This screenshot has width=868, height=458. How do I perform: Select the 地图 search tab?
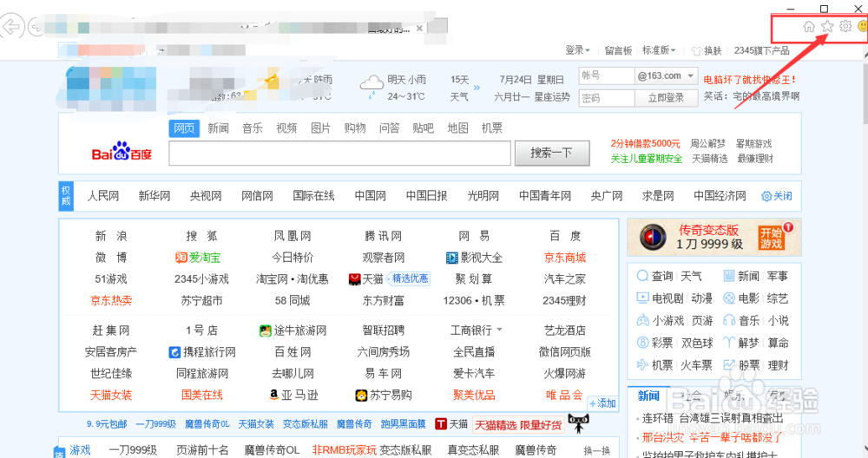(x=457, y=128)
